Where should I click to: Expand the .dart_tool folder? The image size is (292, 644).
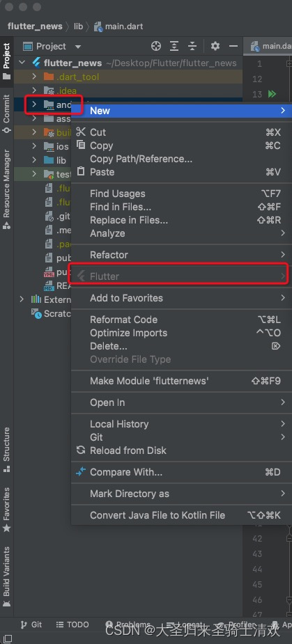[x=34, y=77]
